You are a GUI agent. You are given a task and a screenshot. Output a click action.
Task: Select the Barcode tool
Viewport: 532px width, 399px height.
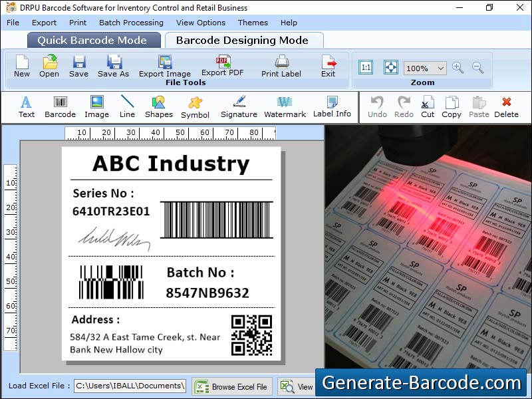pos(59,106)
